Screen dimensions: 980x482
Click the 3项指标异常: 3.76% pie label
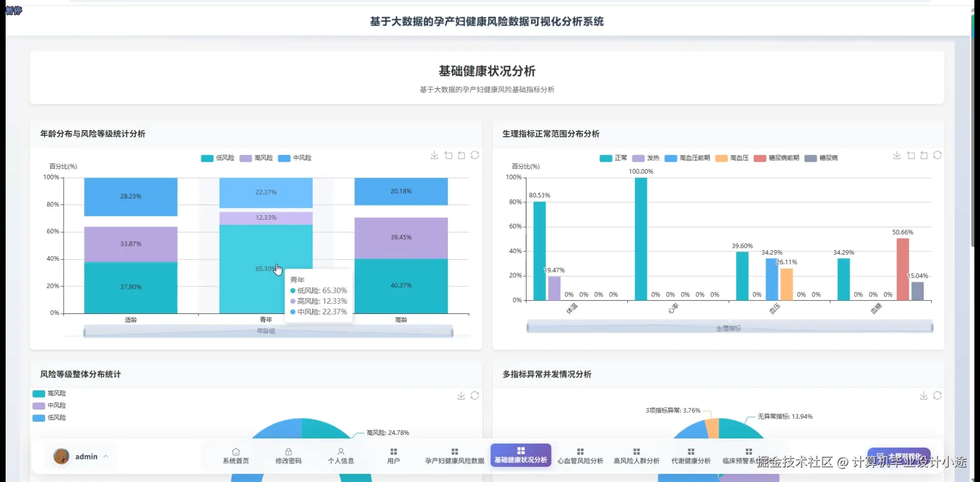[673, 410]
